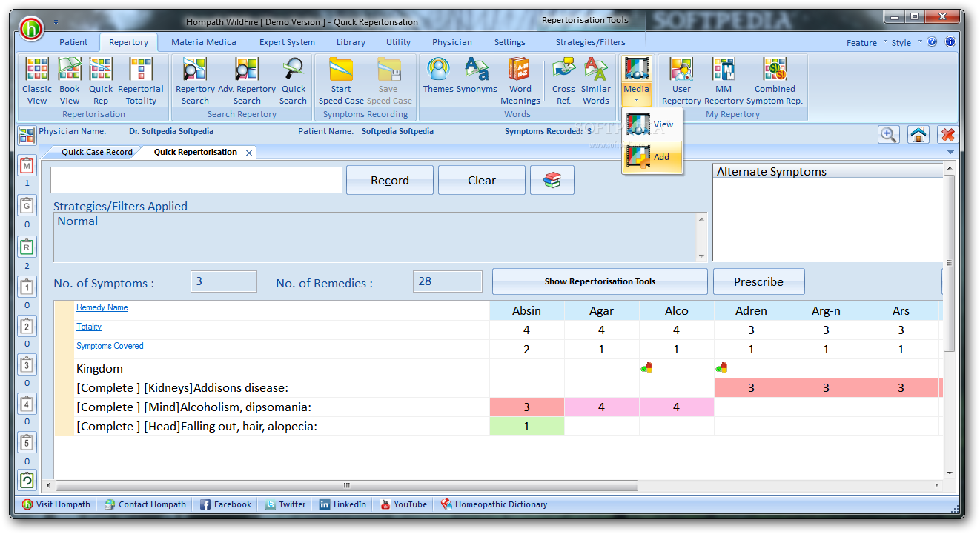Choose View from Media menu
This screenshot has width=980, height=534.
[x=652, y=124]
